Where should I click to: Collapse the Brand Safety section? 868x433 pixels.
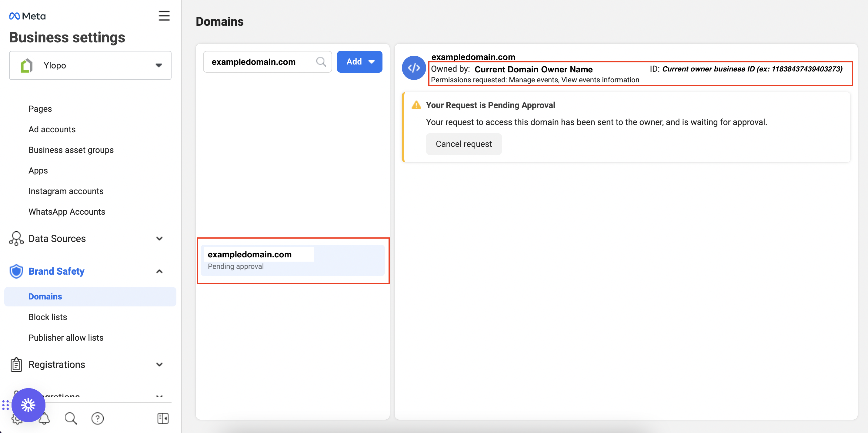point(159,271)
